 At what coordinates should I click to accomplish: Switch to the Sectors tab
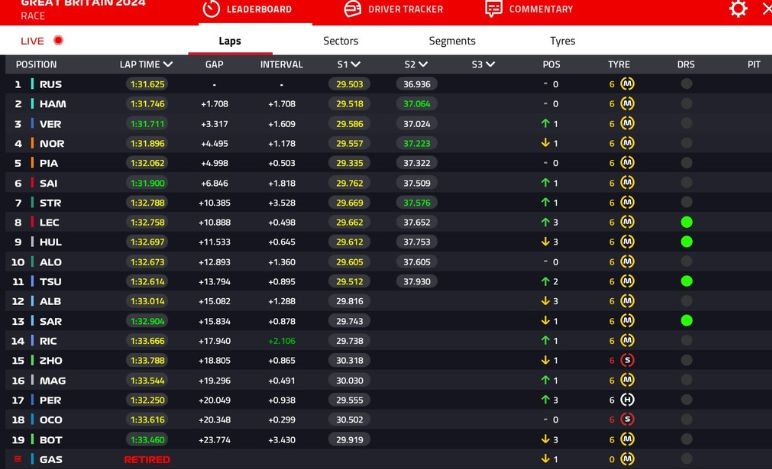[x=341, y=41]
